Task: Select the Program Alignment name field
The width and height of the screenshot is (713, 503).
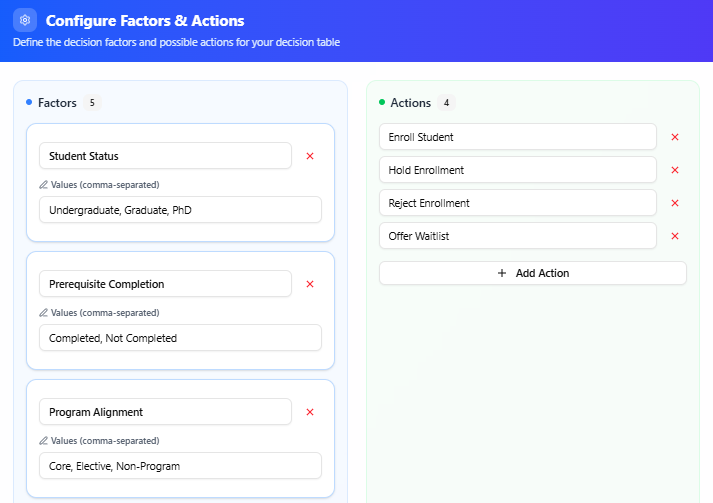Action: point(165,412)
